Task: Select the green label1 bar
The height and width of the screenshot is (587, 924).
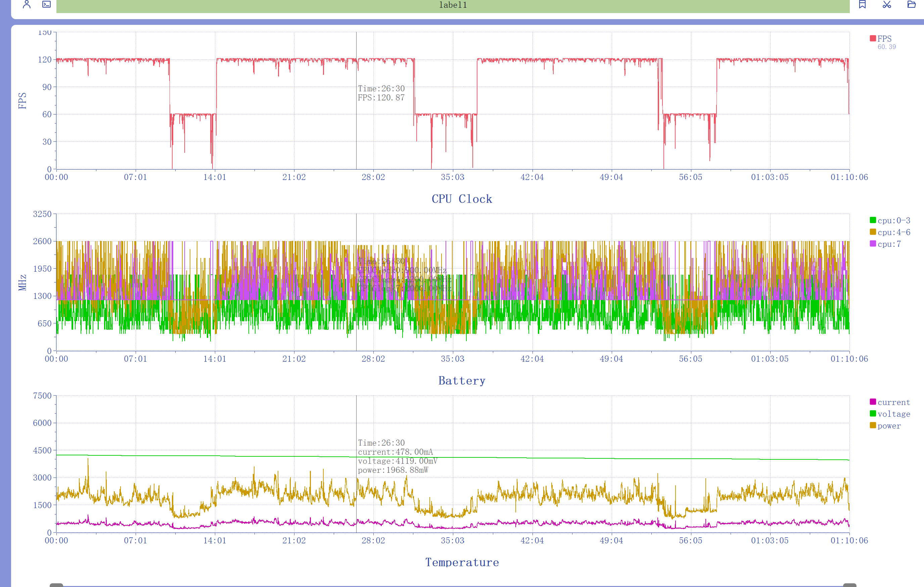Action: pyautogui.click(x=453, y=6)
